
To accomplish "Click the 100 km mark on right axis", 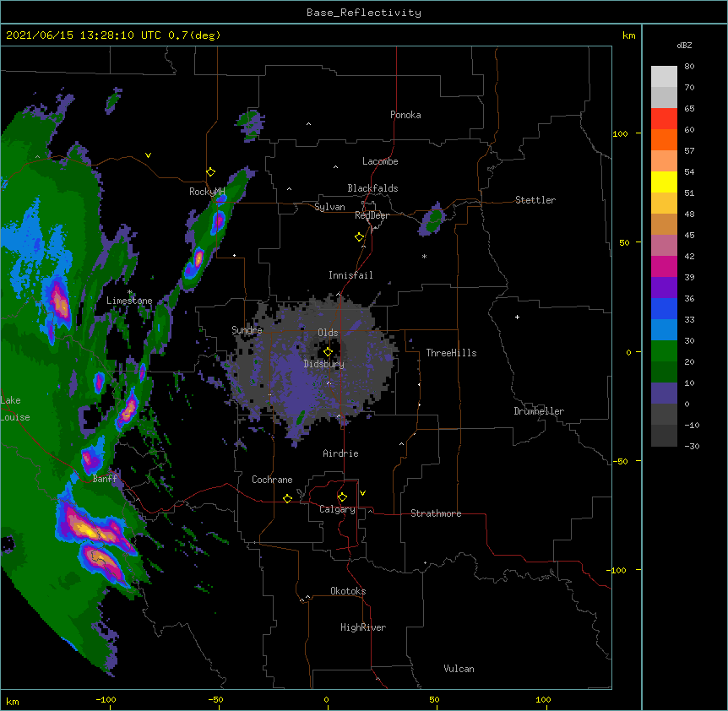I will click(620, 133).
